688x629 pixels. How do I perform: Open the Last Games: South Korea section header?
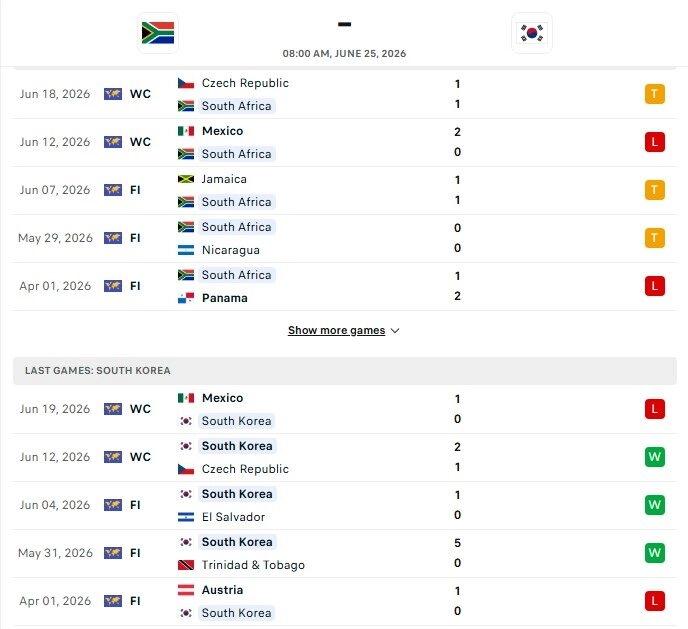coord(345,371)
